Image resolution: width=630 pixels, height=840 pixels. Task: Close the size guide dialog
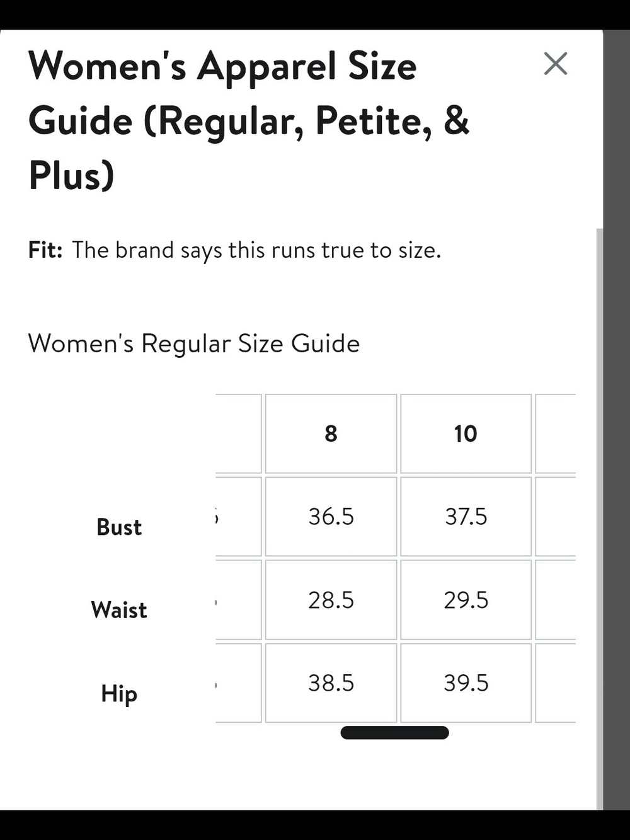coord(555,64)
